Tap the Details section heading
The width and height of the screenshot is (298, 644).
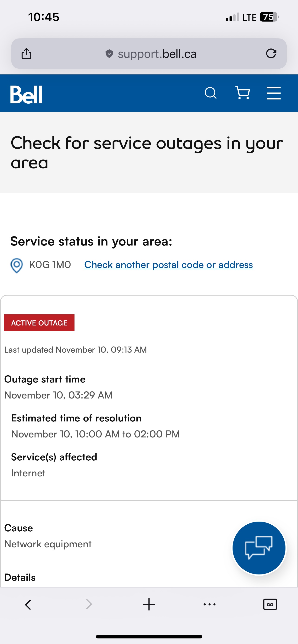coord(20,577)
